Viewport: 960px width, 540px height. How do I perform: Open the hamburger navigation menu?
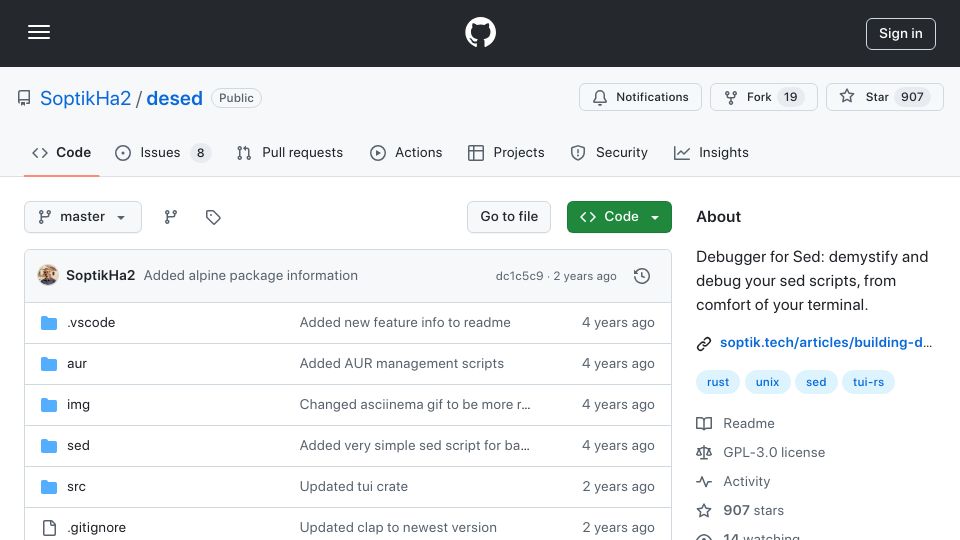point(39,32)
